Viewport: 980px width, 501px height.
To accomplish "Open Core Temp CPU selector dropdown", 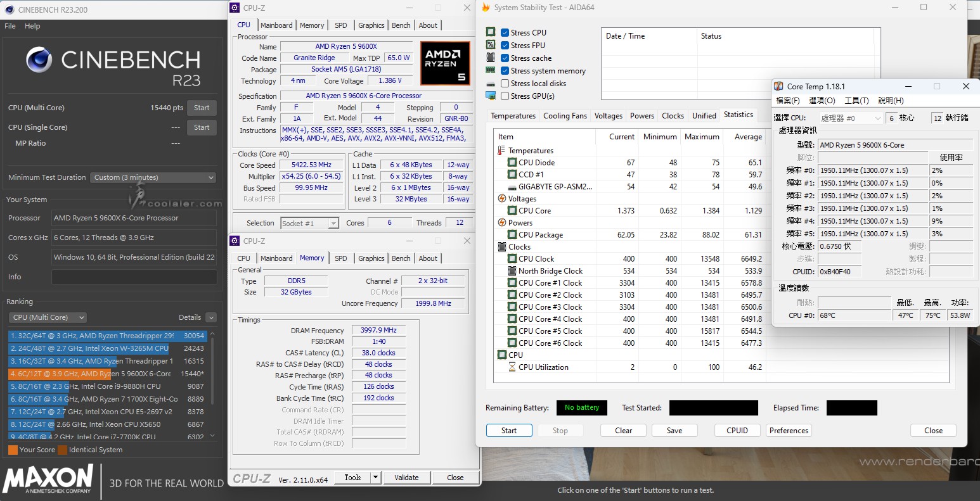I will click(850, 118).
